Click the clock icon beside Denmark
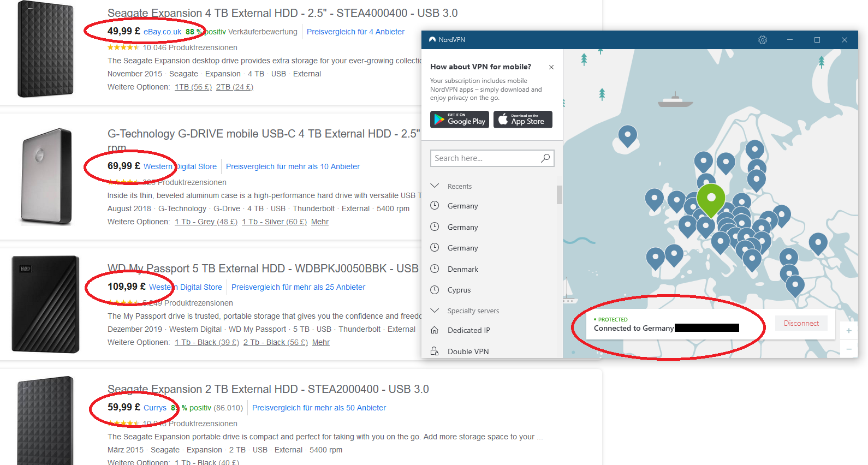This screenshot has width=868, height=465. (x=435, y=269)
